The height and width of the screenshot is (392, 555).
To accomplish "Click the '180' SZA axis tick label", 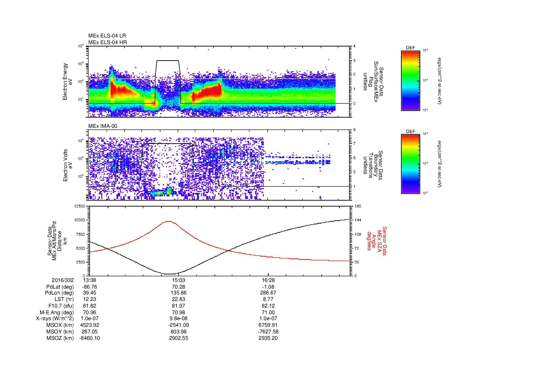I will click(x=357, y=206).
